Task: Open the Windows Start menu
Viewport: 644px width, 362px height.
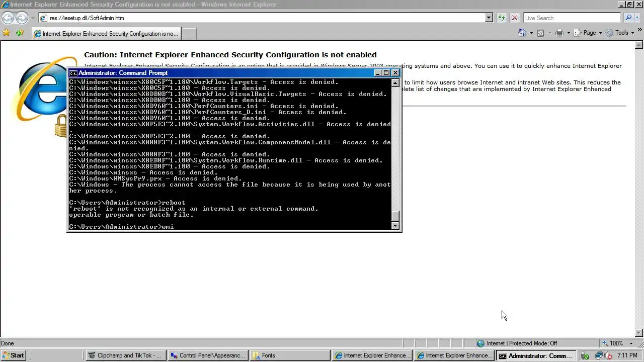Action: [x=14, y=355]
